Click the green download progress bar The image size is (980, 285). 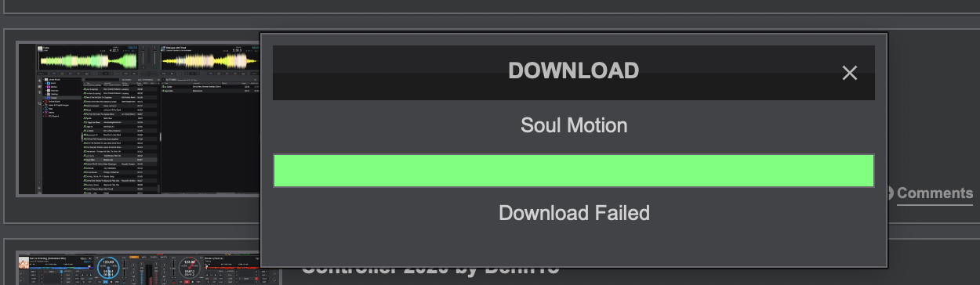[x=573, y=170]
